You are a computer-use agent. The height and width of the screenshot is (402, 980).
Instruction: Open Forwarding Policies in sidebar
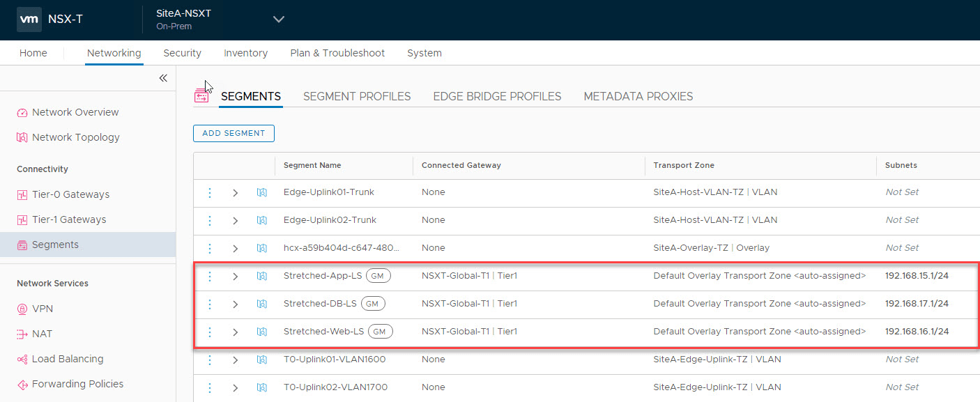[77, 384]
